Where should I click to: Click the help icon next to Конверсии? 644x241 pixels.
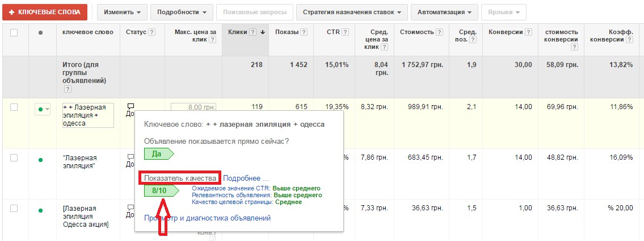pyautogui.click(x=529, y=32)
